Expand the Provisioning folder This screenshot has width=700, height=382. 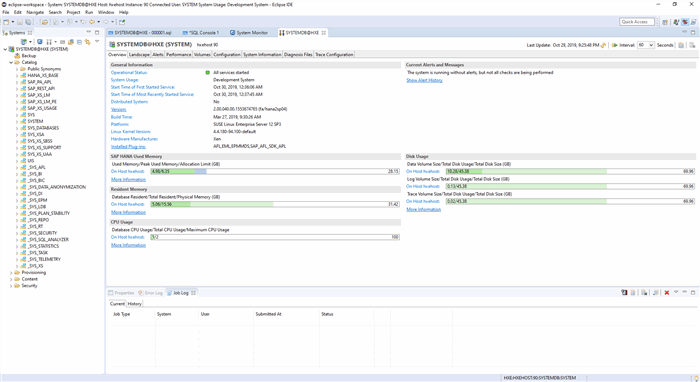click(x=11, y=273)
